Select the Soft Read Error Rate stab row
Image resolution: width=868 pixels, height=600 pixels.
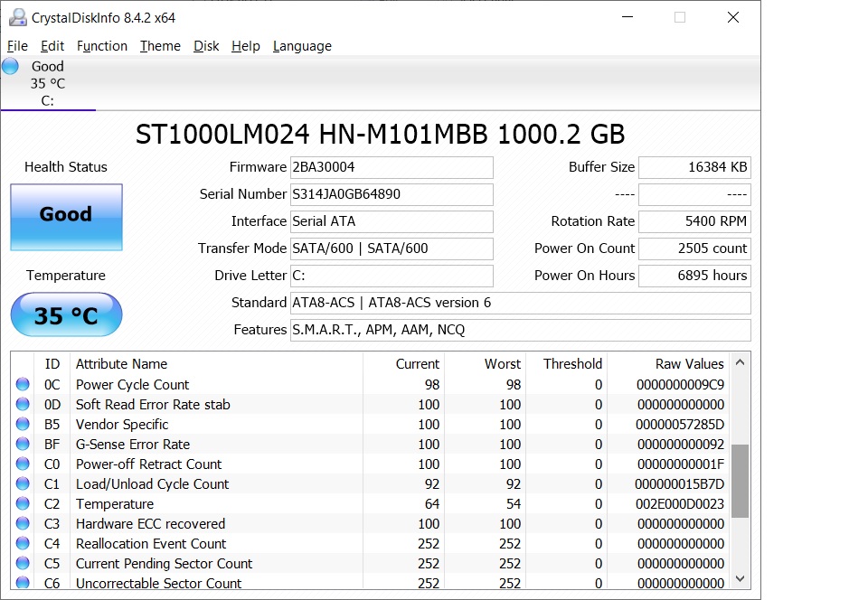(x=371, y=404)
